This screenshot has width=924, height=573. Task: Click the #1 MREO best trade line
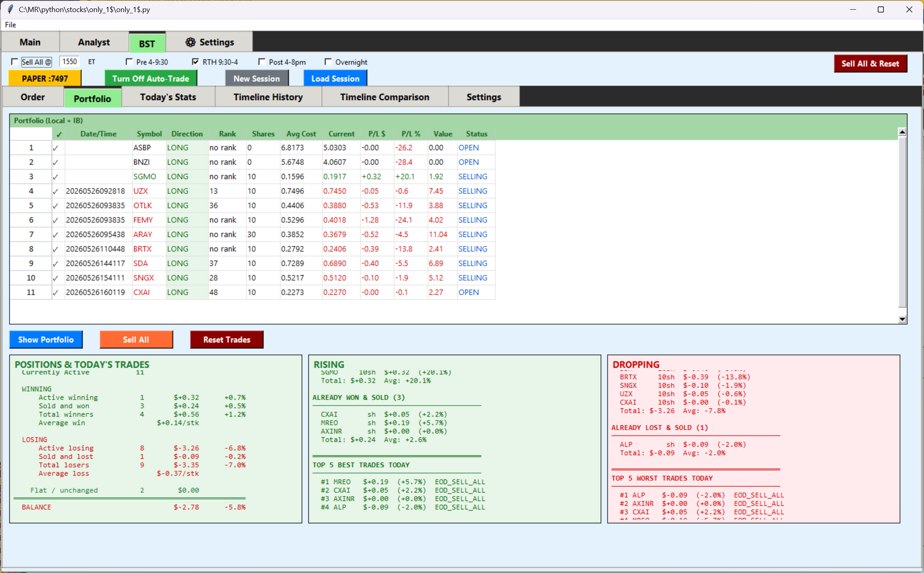click(x=403, y=482)
